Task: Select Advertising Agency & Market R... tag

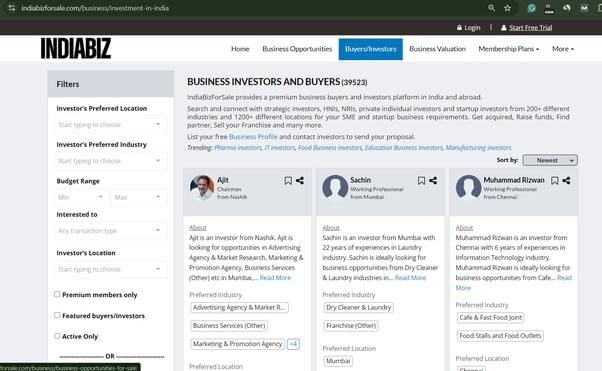Action: [239, 308]
